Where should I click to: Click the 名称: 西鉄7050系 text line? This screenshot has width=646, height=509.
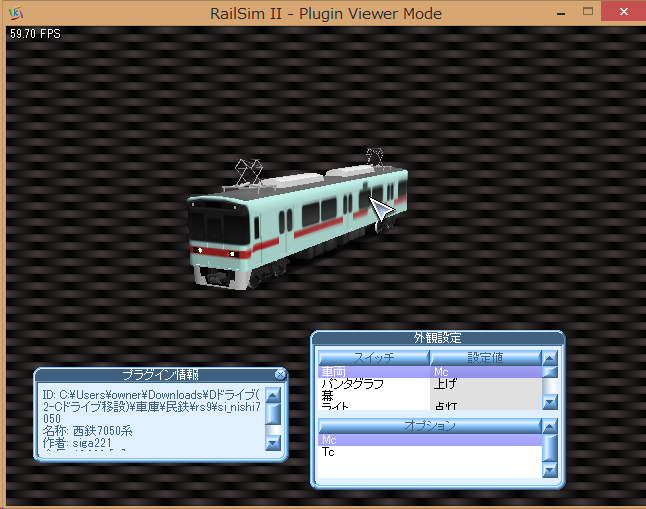click(88, 431)
